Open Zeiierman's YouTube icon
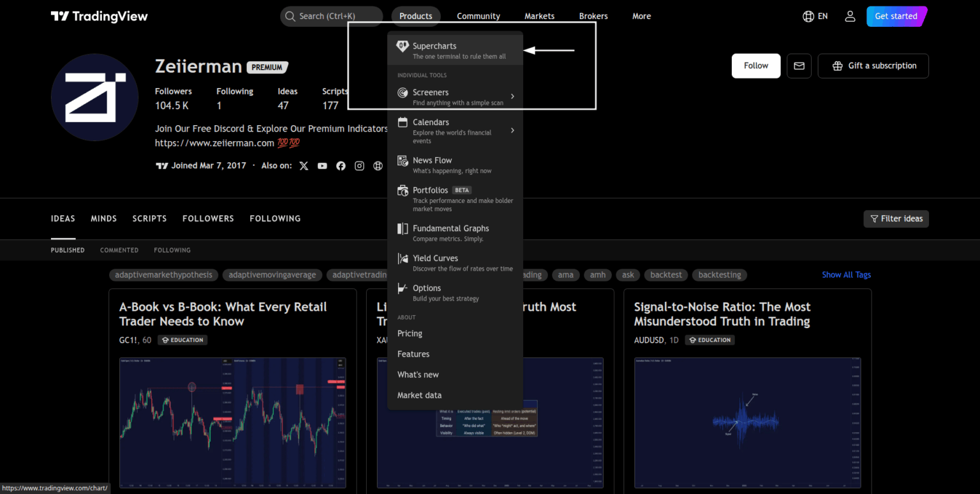This screenshot has height=494, width=980. tap(322, 165)
